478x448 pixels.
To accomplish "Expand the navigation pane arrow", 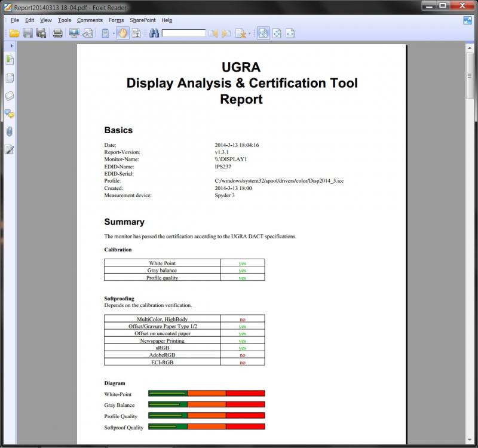I will [x=11, y=46].
